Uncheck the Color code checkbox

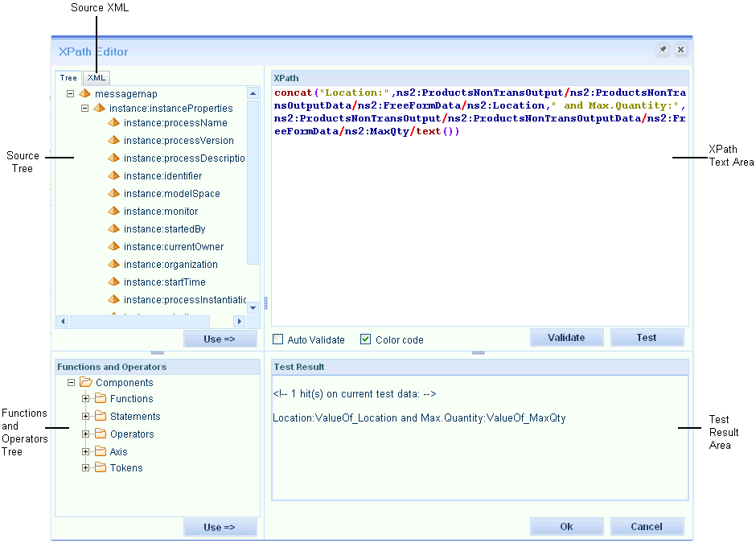(x=366, y=339)
